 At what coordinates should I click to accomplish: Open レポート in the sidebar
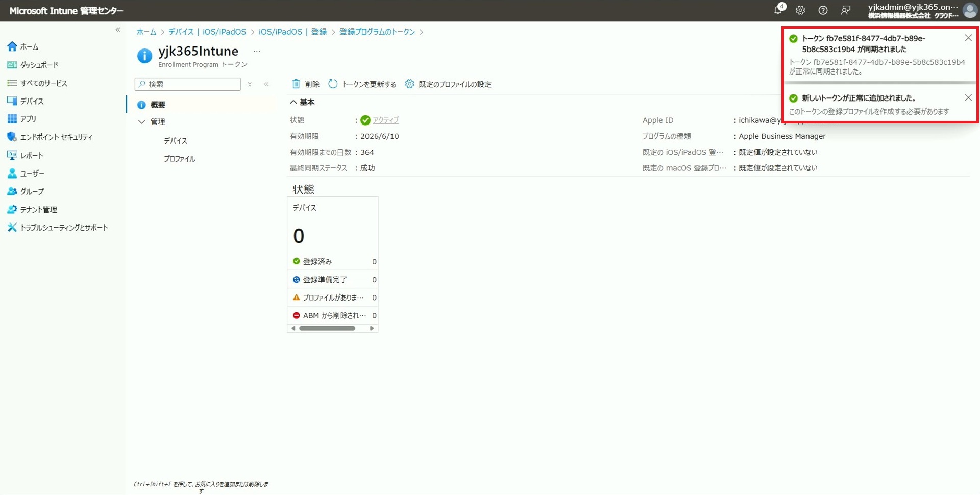pyautogui.click(x=26, y=155)
